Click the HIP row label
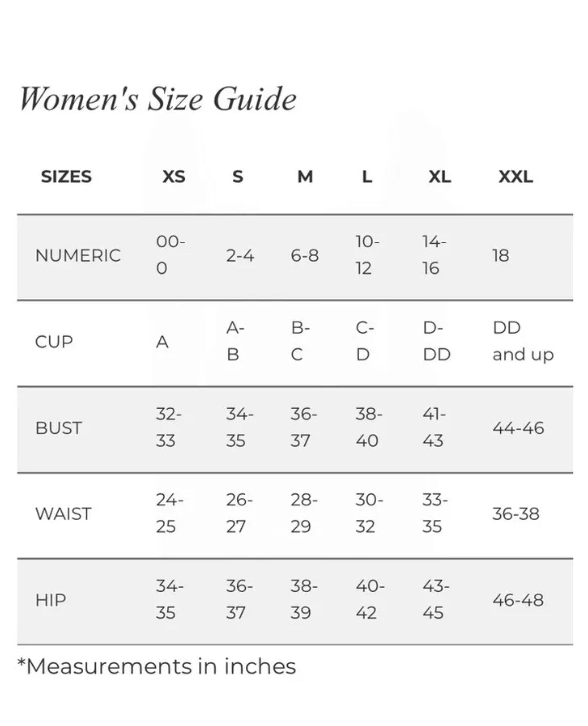 point(51,600)
